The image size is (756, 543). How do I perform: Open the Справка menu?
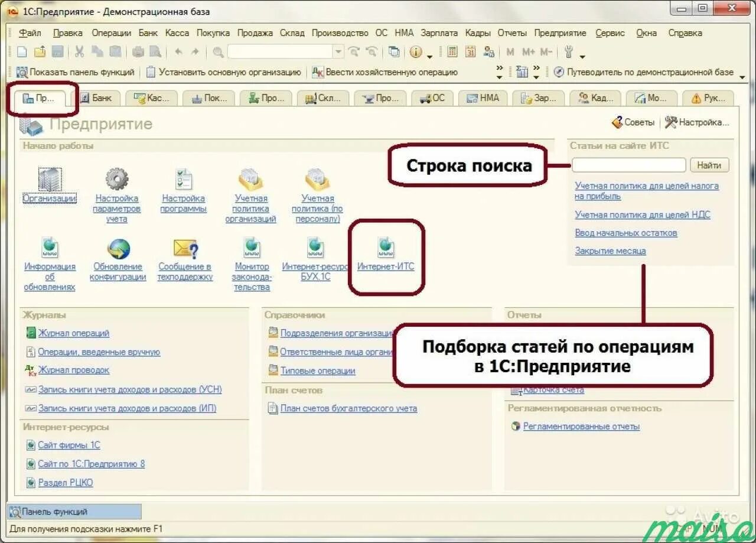point(685,33)
